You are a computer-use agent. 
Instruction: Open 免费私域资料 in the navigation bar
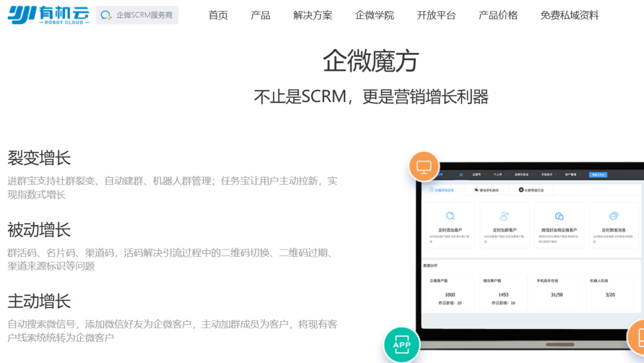point(569,16)
